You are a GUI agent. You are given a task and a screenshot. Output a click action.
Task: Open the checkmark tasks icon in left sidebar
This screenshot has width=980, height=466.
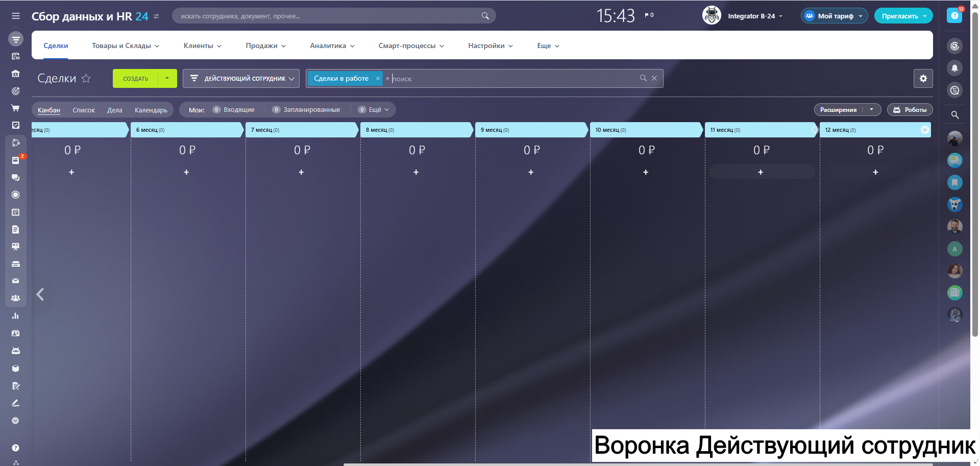(16, 125)
